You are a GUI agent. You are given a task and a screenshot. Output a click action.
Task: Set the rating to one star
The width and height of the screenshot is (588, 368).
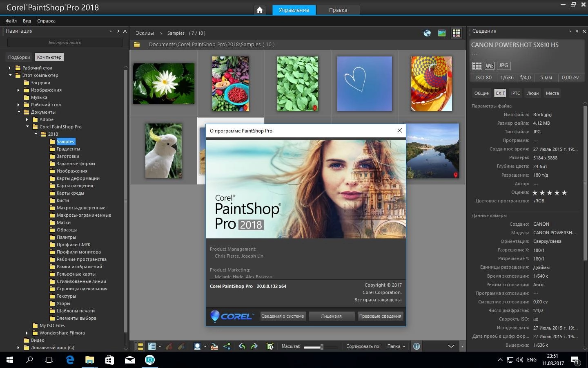pos(535,193)
